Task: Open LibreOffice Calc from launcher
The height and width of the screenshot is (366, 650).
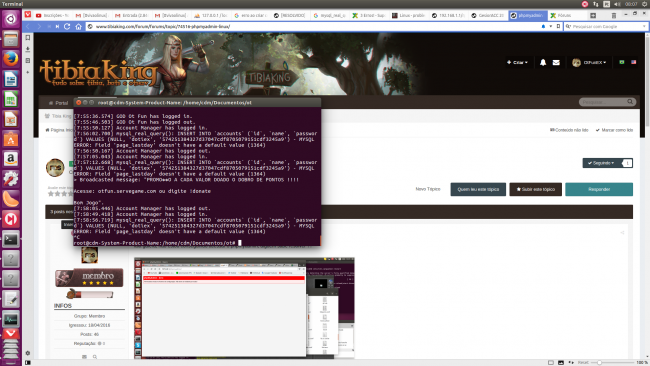Action: tap(11, 99)
